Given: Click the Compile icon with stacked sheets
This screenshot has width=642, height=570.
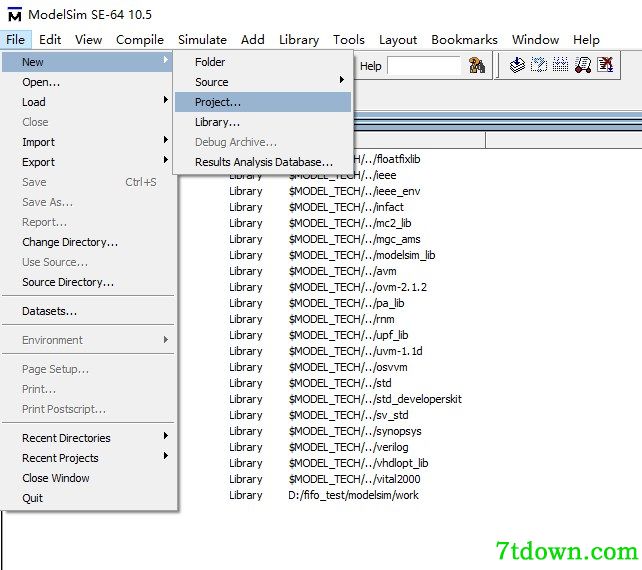Looking at the screenshot, I should pos(517,65).
